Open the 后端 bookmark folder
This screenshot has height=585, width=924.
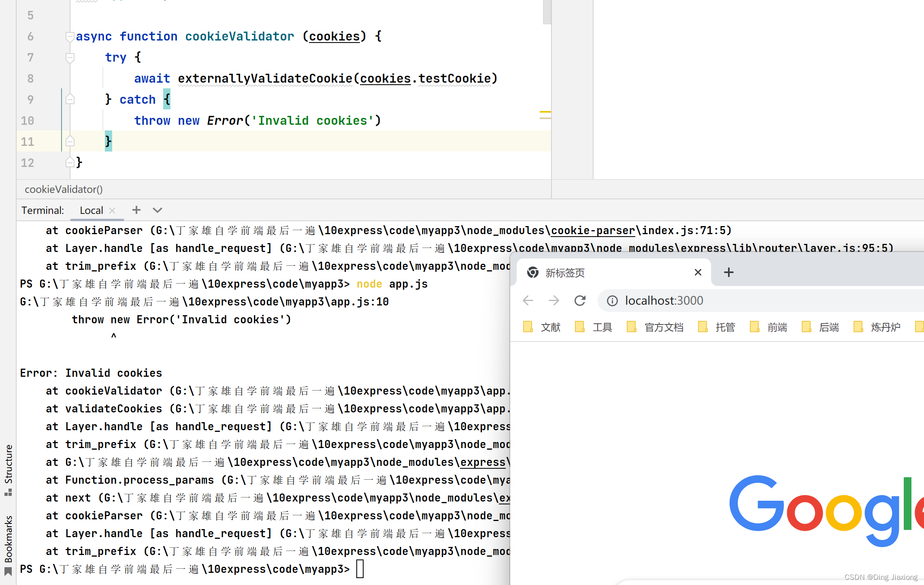pyautogui.click(x=820, y=327)
